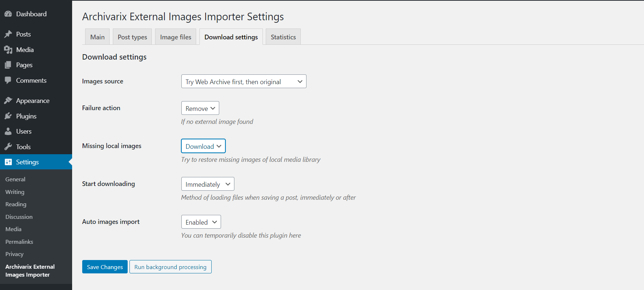Click the Media library icon in sidebar
Image resolution: width=644 pixels, height=290 pixels.
tap(8, 50)
